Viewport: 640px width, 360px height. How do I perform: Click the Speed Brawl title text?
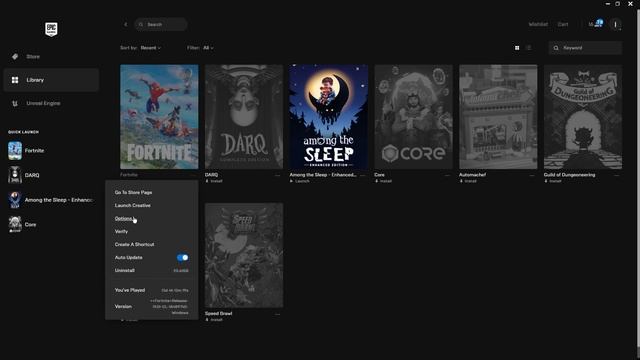[218, 313]
